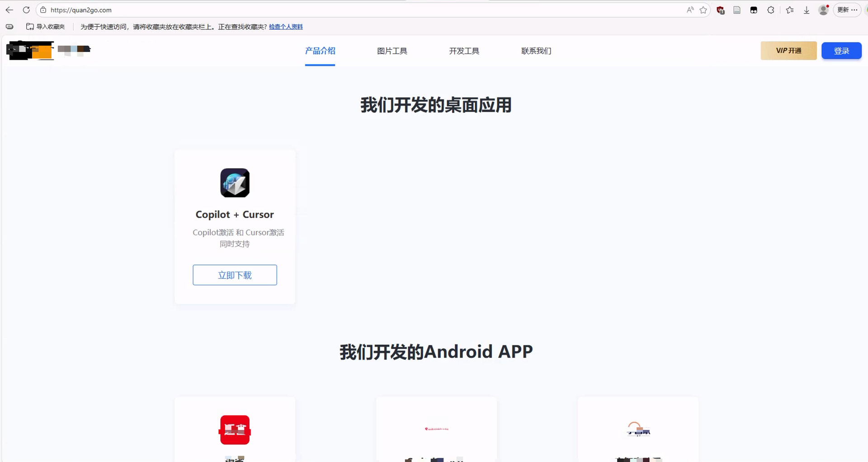868x462 pixels.
Task: Activate the Read Aloud icon
Action: point(690,10)
